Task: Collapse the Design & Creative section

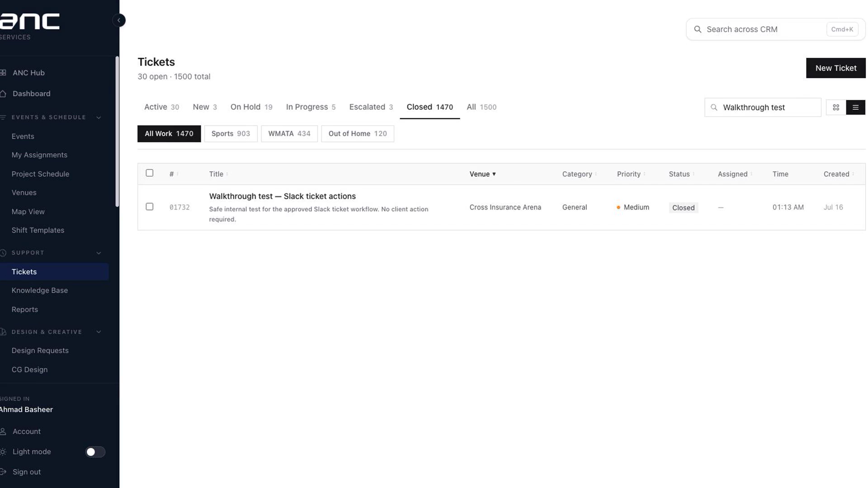Action: (99, 332)
